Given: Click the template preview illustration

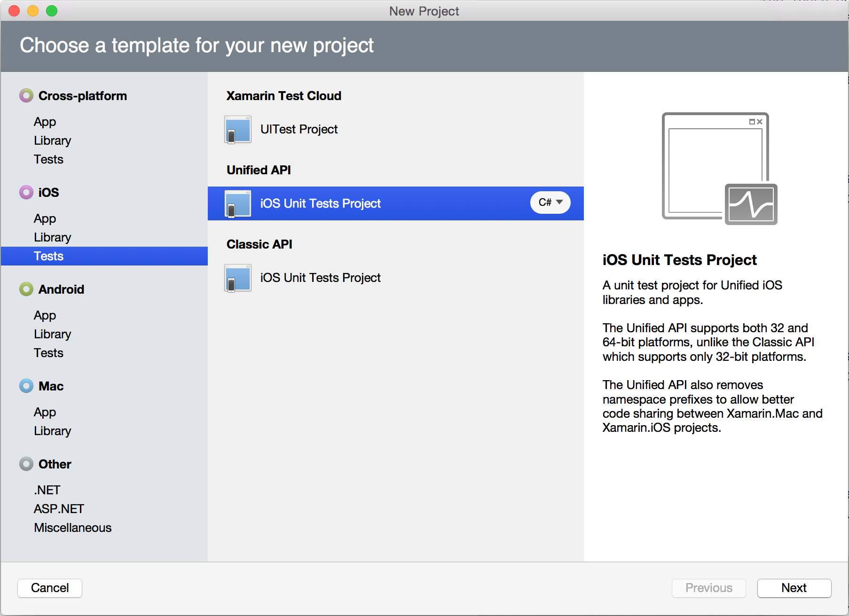Looking at the screenshot, I should (x=719, y=168).
